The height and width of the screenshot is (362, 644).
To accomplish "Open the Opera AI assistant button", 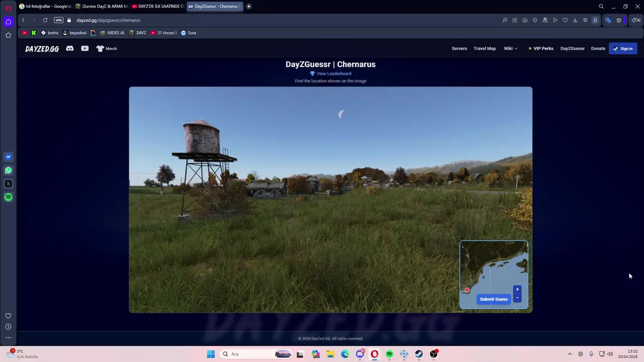I will [636, 20].
